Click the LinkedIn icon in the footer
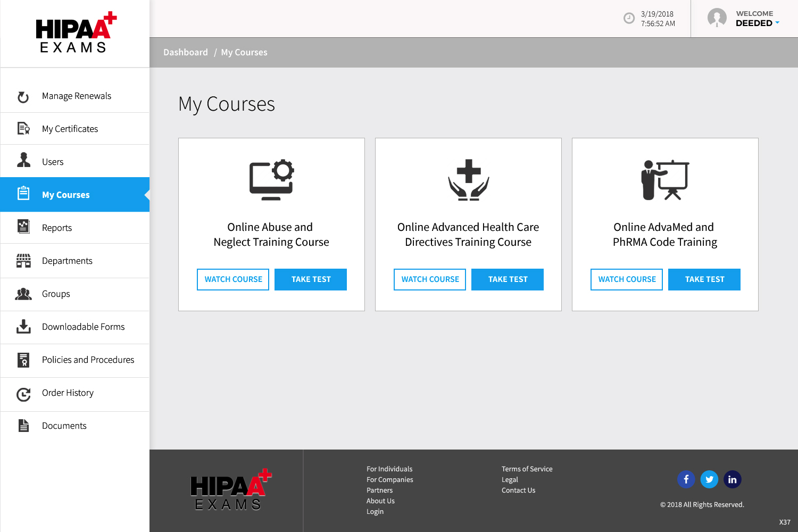 (733, 479)
